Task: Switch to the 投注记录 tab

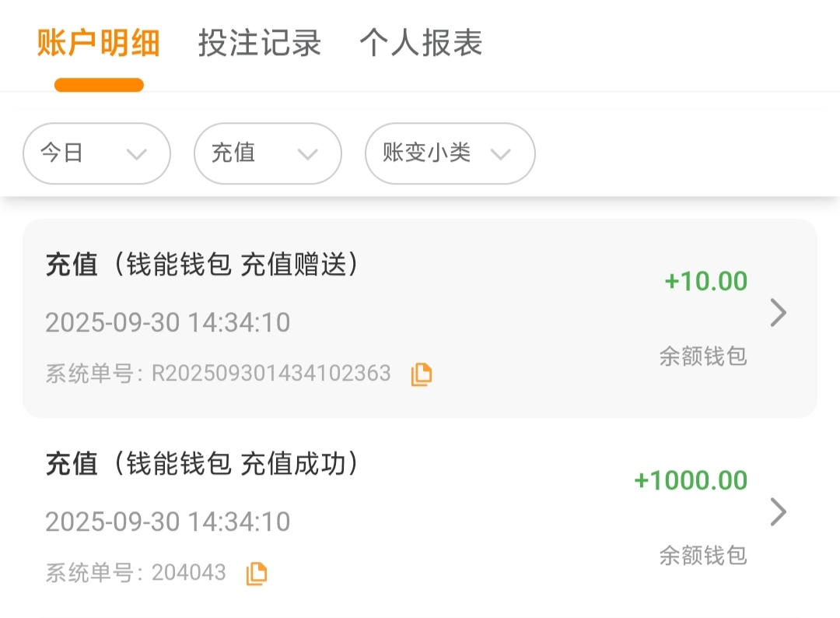Action: pyautogui.click(x=260, y=44)
